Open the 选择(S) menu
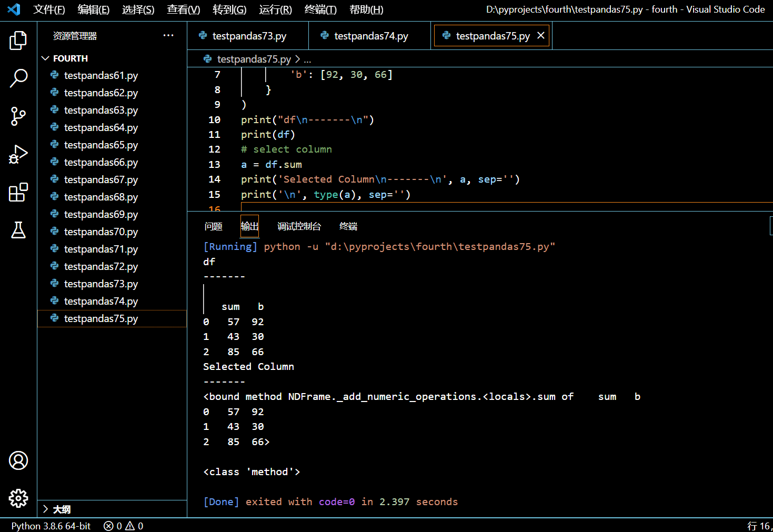773x532 pixels. 138,9
